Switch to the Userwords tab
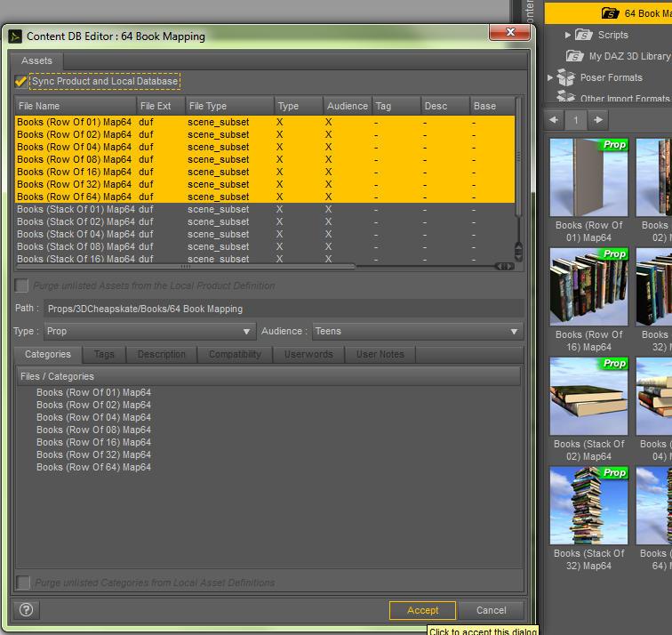The height and width of the screenshot is (635, 672). (308, 355)
